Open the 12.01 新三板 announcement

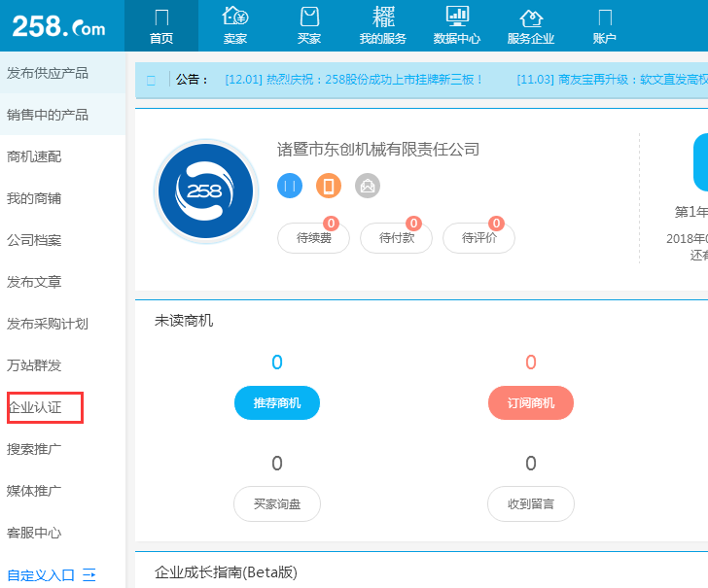(354, 80)
